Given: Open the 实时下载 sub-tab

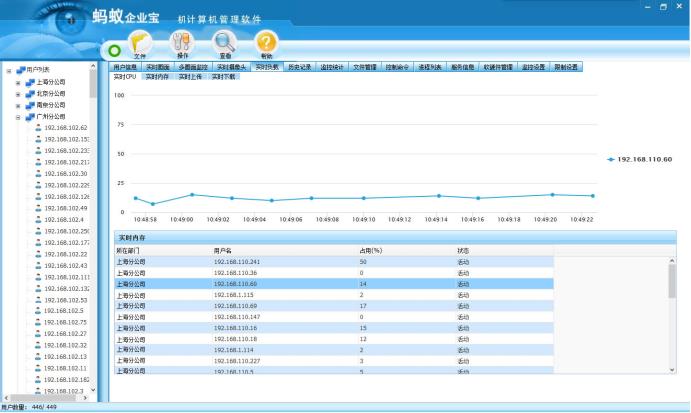Looking at the screenshot, I should pyautogui.click(x=223, y=76).
